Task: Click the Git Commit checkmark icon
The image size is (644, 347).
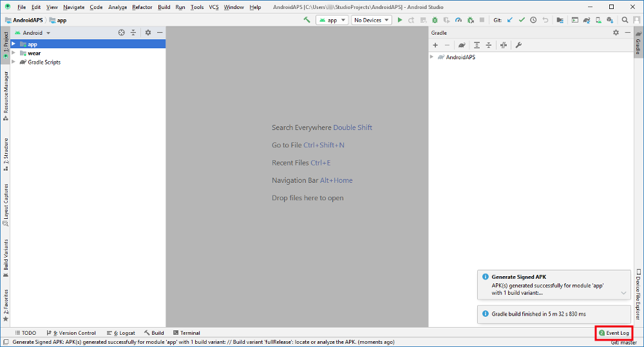Action: pos(522,20)
